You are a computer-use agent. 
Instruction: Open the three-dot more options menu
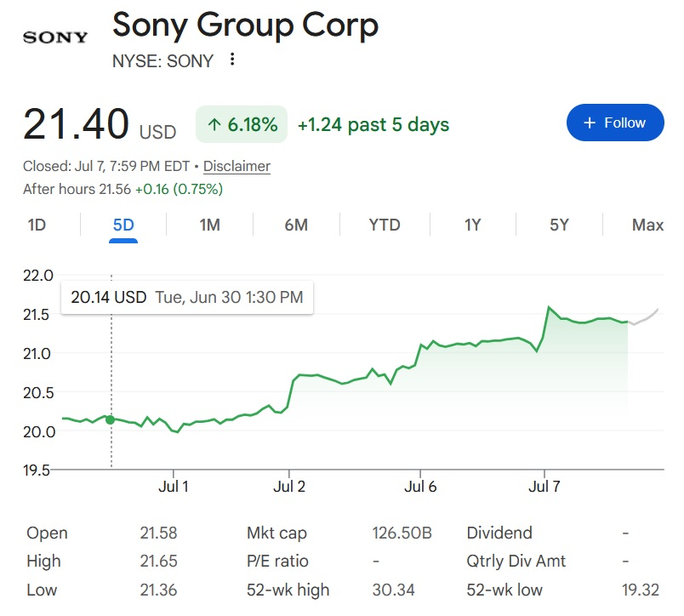tap(232, 59)
